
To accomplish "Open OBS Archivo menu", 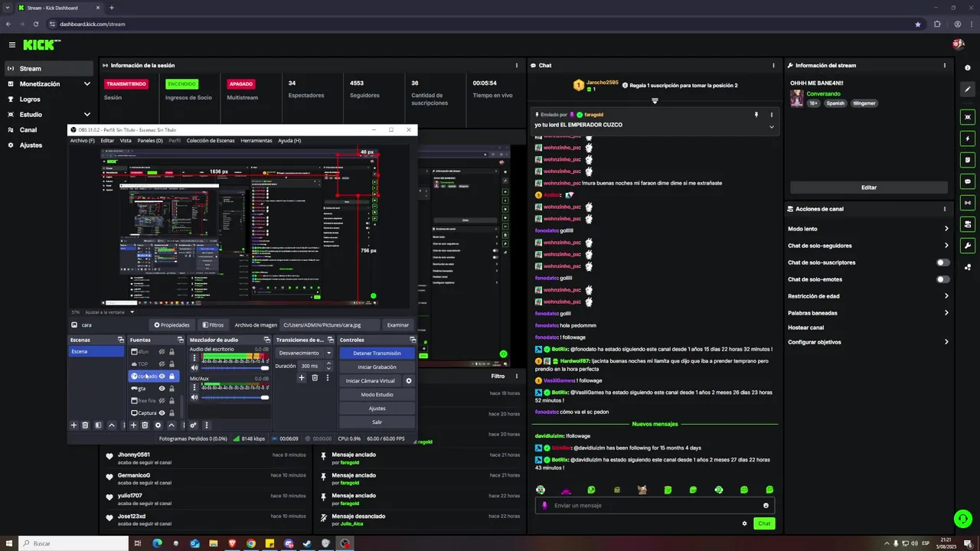I will [x=82, y=141].
